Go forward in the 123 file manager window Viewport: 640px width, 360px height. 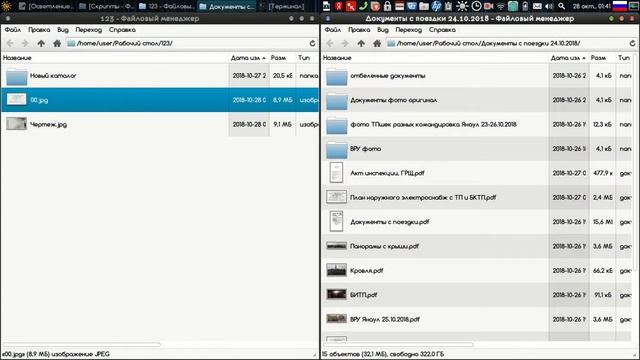[x=25, y=43]
